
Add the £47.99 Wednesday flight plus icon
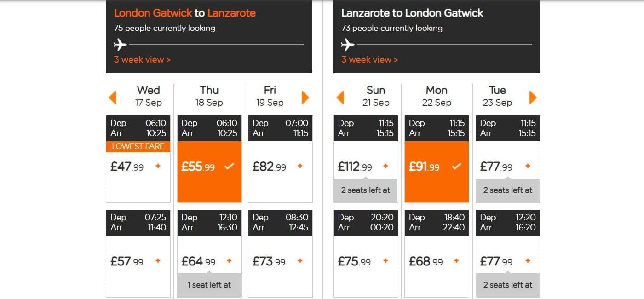click(158, 166)
